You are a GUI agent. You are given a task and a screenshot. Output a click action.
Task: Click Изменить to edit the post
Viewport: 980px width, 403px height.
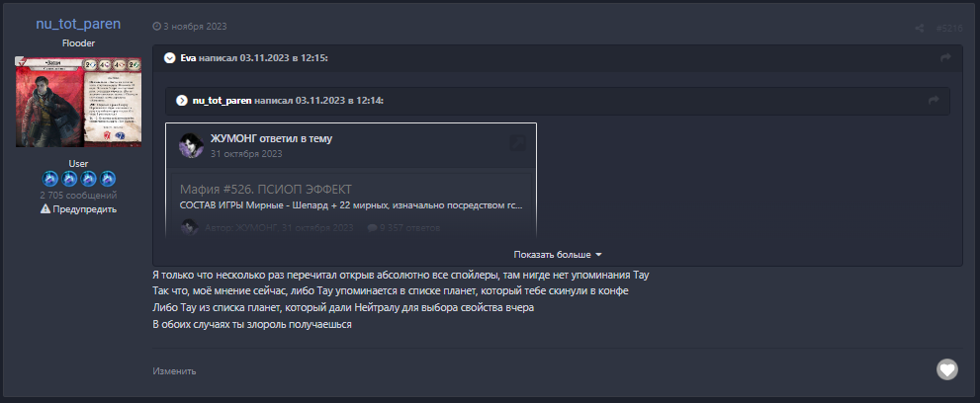[174, 371]
